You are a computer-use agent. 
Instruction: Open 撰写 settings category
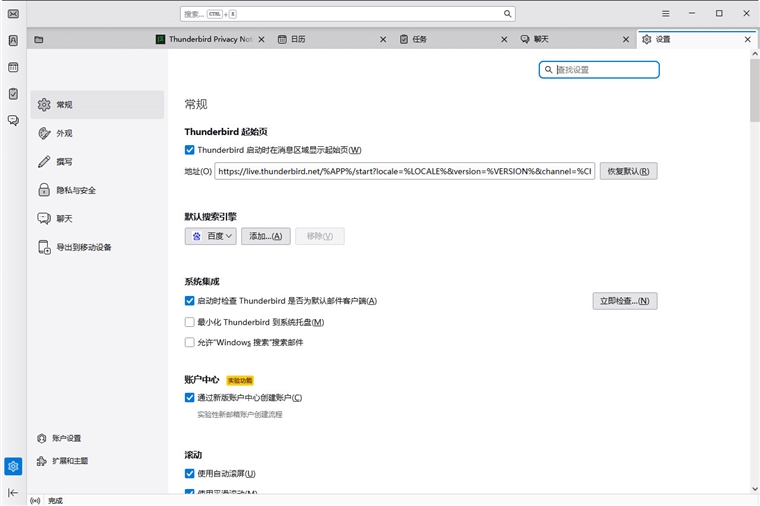(97, 162)
